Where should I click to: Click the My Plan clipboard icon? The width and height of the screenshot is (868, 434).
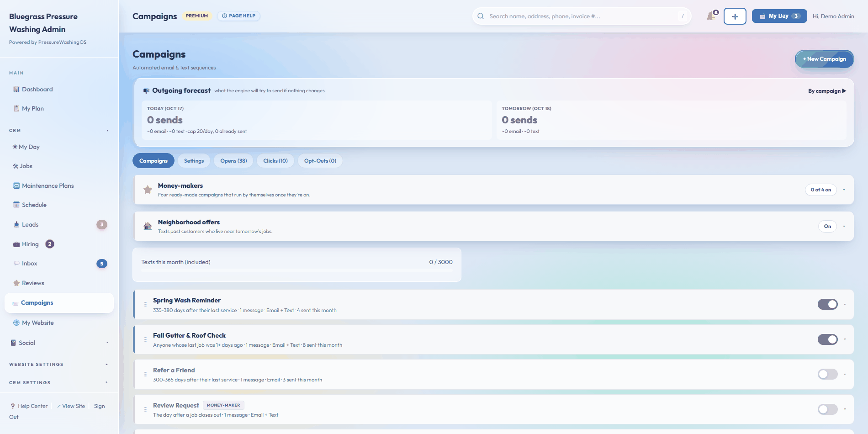point(16,109)
